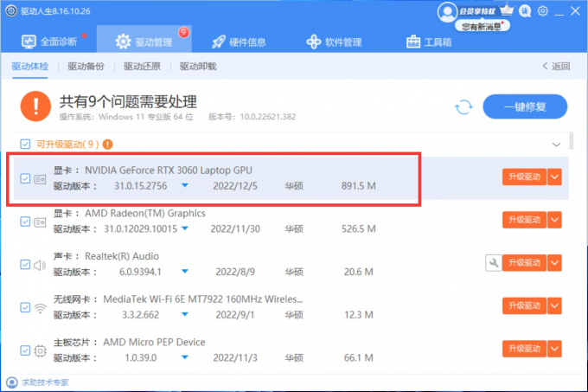588x392 pixels.
Task: Click the AMD Radeon graphics card icon
Action: coord(40,222)
